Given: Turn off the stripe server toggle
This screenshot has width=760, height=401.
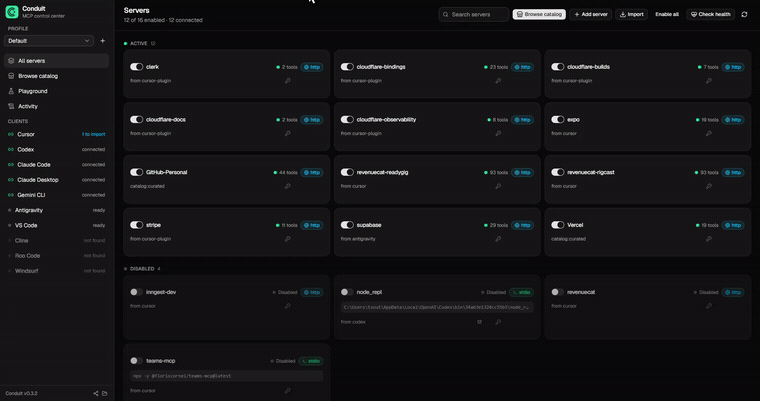Looking at the screenshot, I should click(137, 225).
